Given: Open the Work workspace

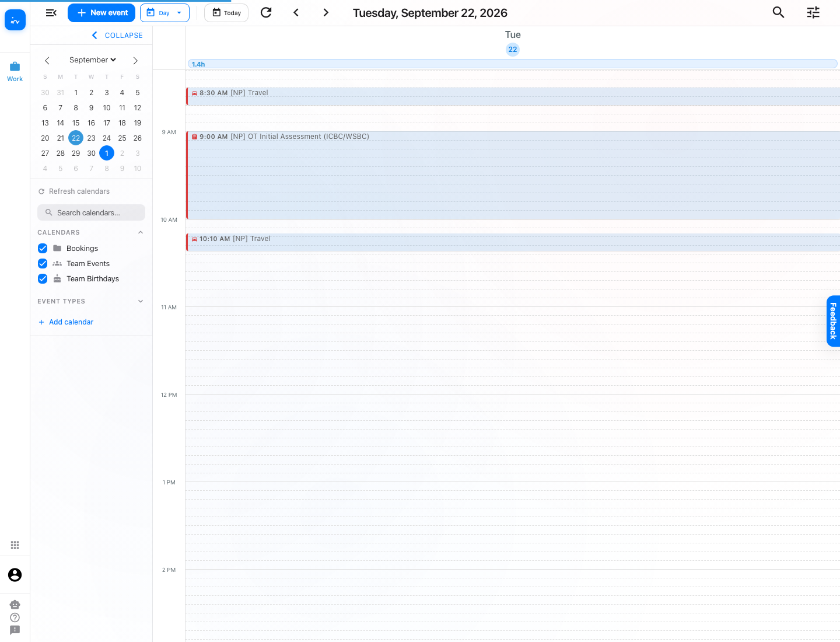Looking at the screenshot, I should (x=15, y=71).
